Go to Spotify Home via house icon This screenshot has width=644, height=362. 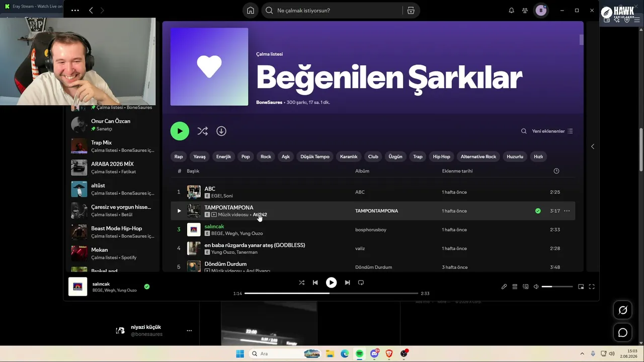click(251, 11)
